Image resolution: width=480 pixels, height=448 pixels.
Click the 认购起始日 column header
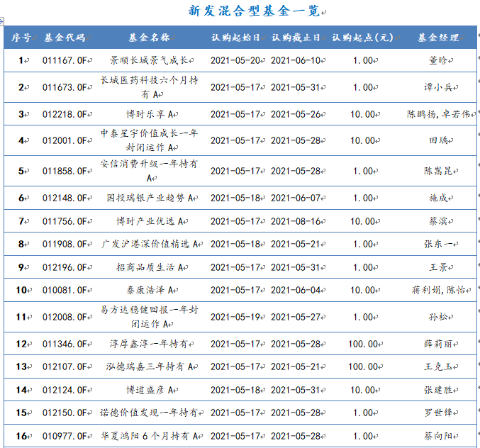point(235,38)
